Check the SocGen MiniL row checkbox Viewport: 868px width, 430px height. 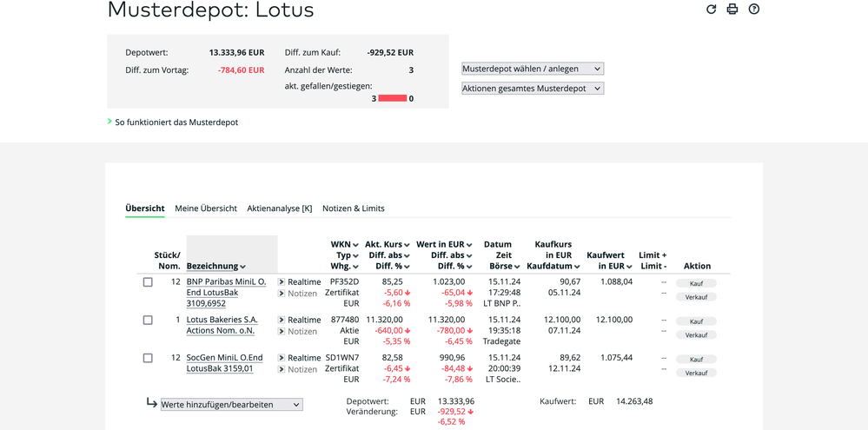[x=148, y=358]
